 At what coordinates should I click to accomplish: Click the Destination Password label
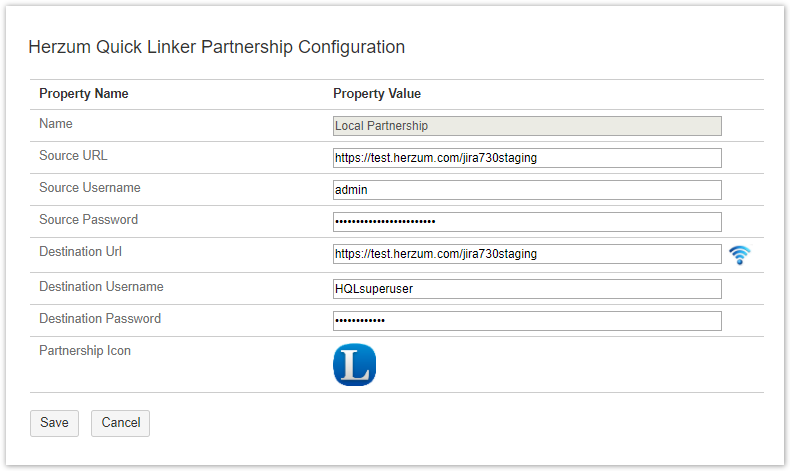point(100,319)
